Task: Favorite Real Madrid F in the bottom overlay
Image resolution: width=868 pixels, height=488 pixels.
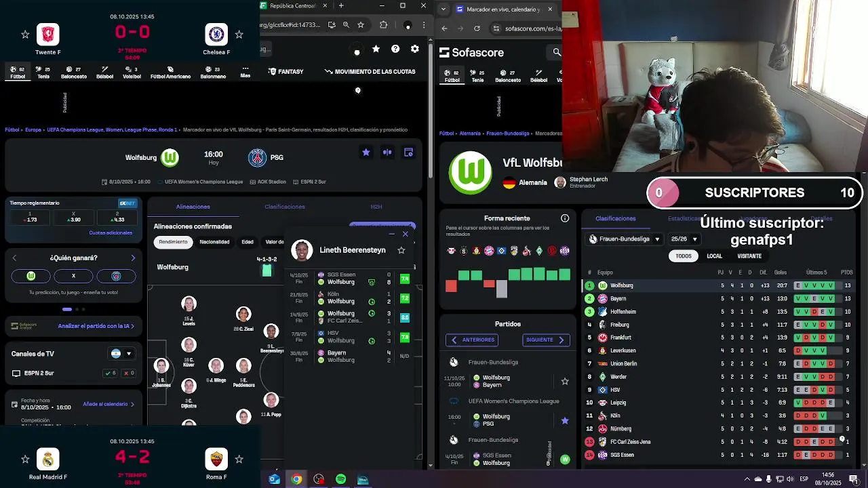Action: click(25, 460)
